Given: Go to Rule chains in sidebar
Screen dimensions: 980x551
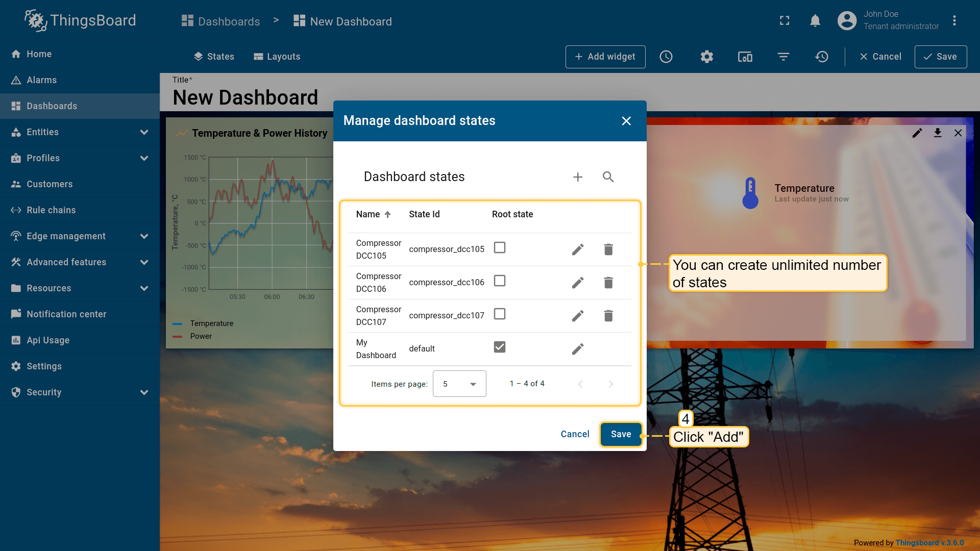Looking at the screenshot, I should 51,210.
